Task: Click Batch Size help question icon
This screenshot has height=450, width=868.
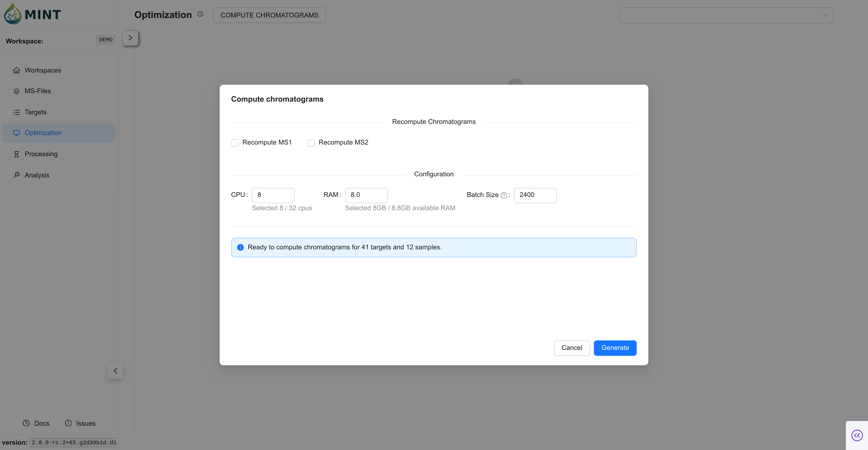Action: click(x=504, y=195)
